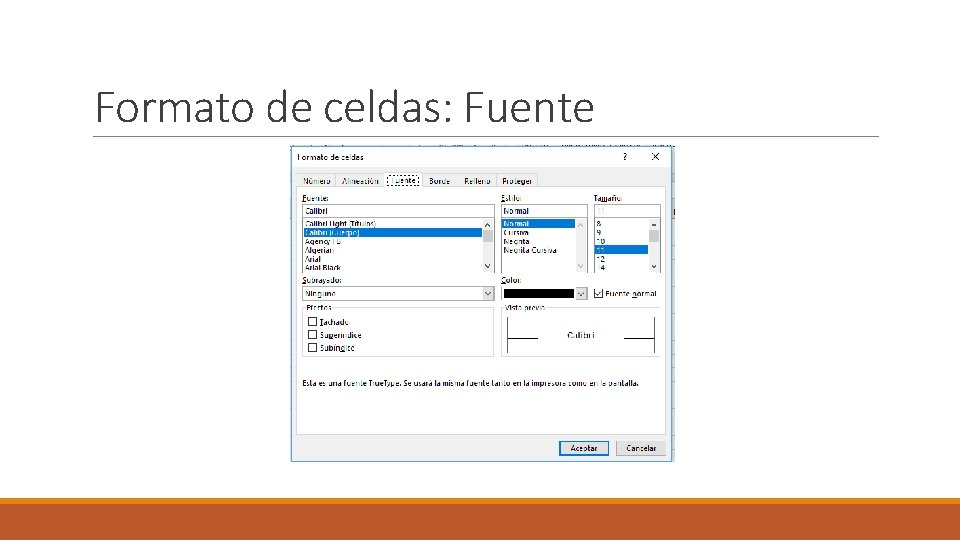Close the Formato de celdas dialog
The height and width of the screenshot is (540, 960).
coord(655,157)
